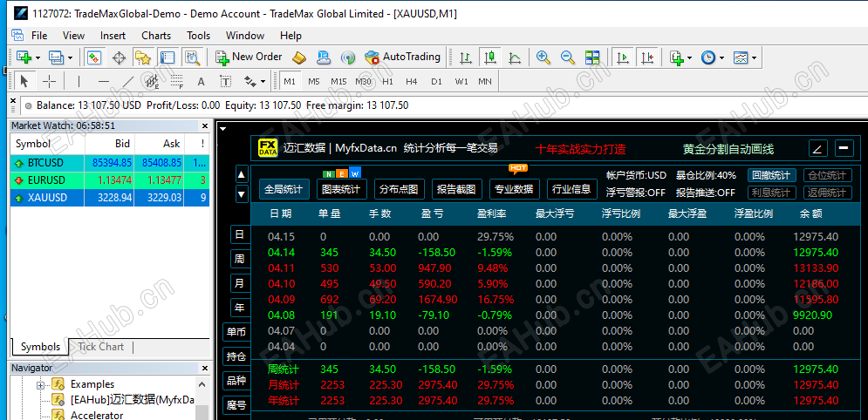Screen dimensions: 868x420
Task: Switch chart to Candlesticks mode
Action: click(489, 57)
